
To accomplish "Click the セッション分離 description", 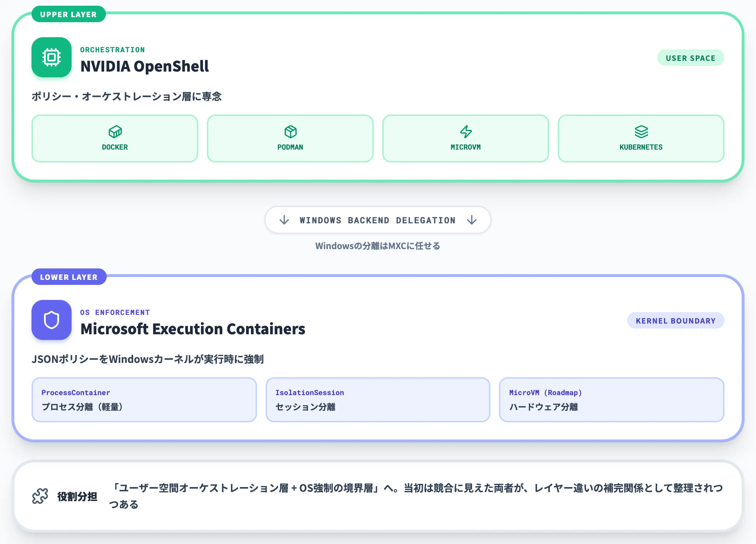I will point(306,407).
